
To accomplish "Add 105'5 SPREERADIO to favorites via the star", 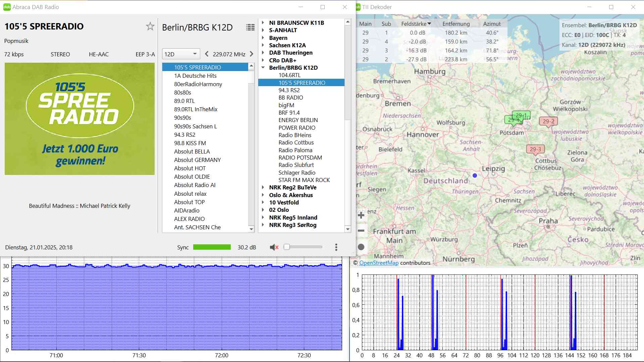I will click(x=150, y=26).
